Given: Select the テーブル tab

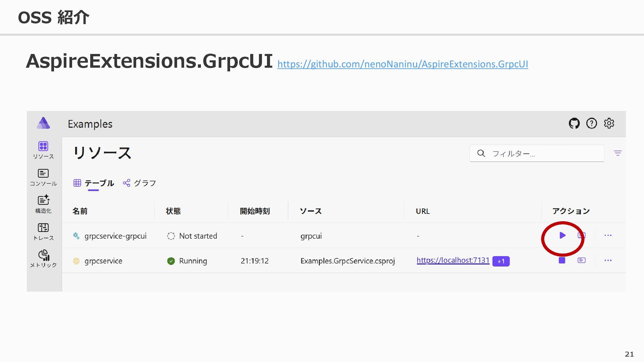Looking at the screenshot, I should coord(94,183).
